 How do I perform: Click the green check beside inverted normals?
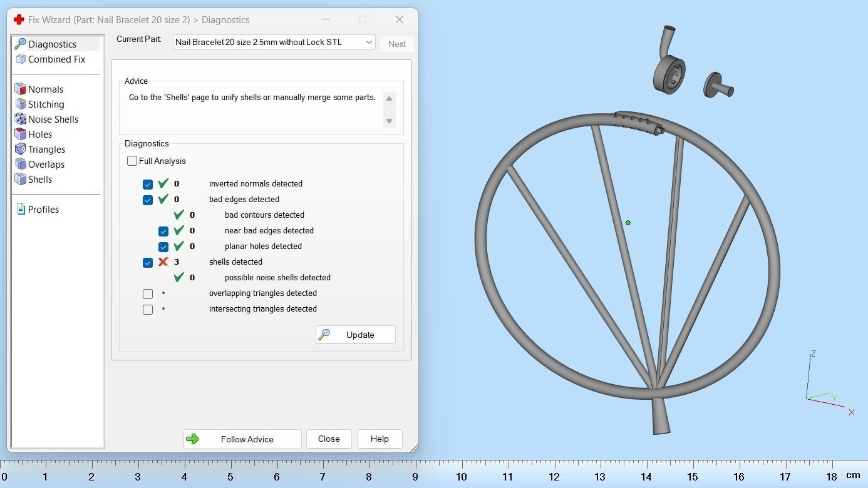coord(163,183)
